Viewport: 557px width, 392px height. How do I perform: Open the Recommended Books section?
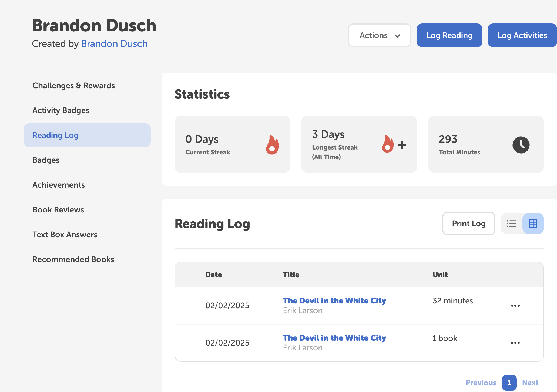[x=73, y=259]
